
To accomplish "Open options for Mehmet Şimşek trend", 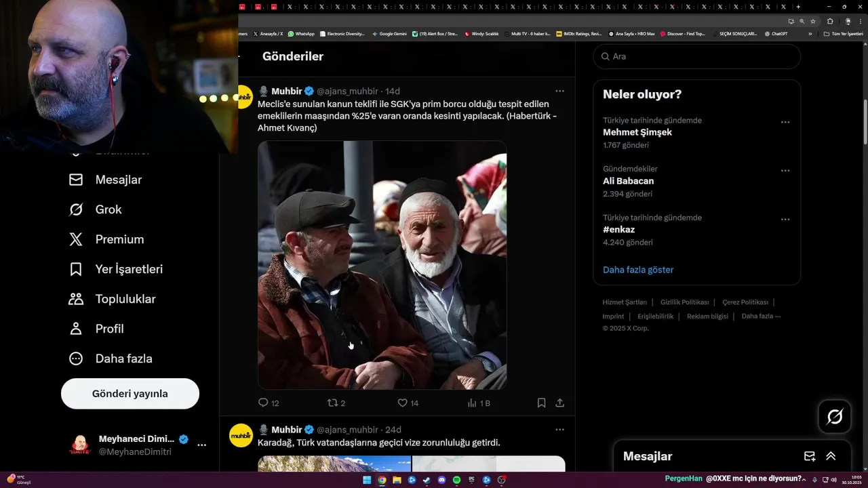I will point(785,122).
